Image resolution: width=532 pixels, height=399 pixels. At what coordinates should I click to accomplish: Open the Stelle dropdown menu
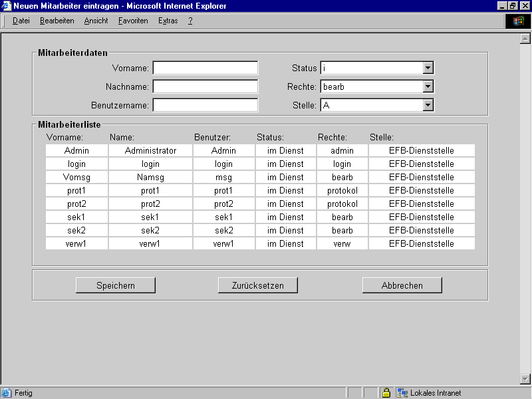428,105
